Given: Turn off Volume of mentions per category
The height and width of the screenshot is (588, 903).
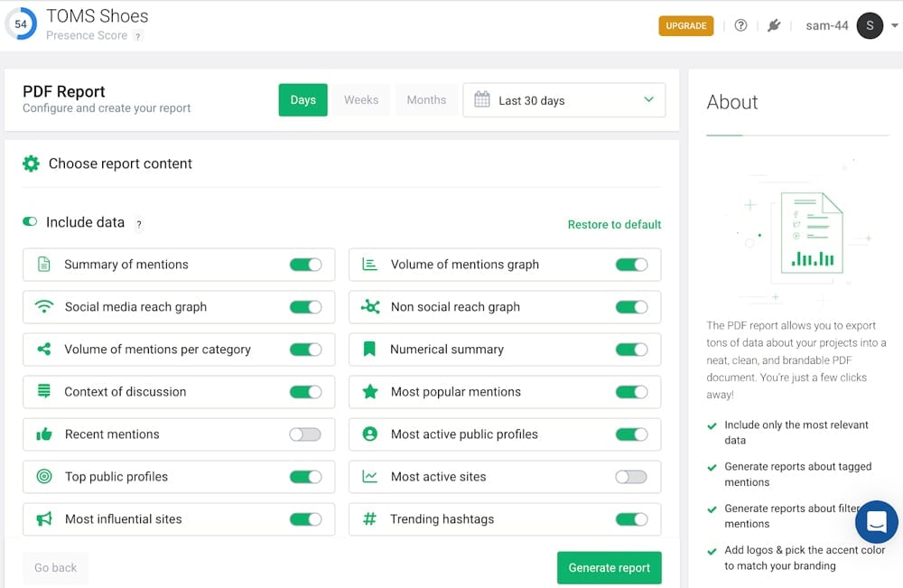Looking at the screenshot, I should [x=305, y=350].
